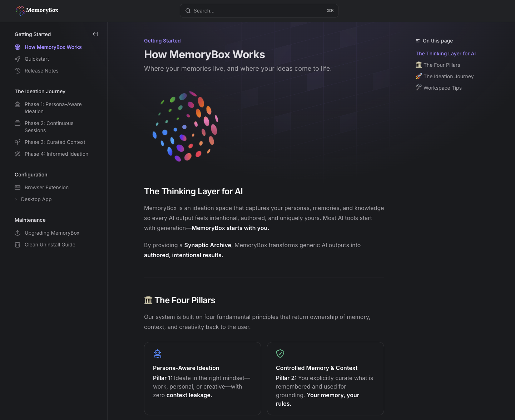This screenshot has height=420, width=515.
Task: Click the Maintenance sidebar section header
Action: click(30, 220)
